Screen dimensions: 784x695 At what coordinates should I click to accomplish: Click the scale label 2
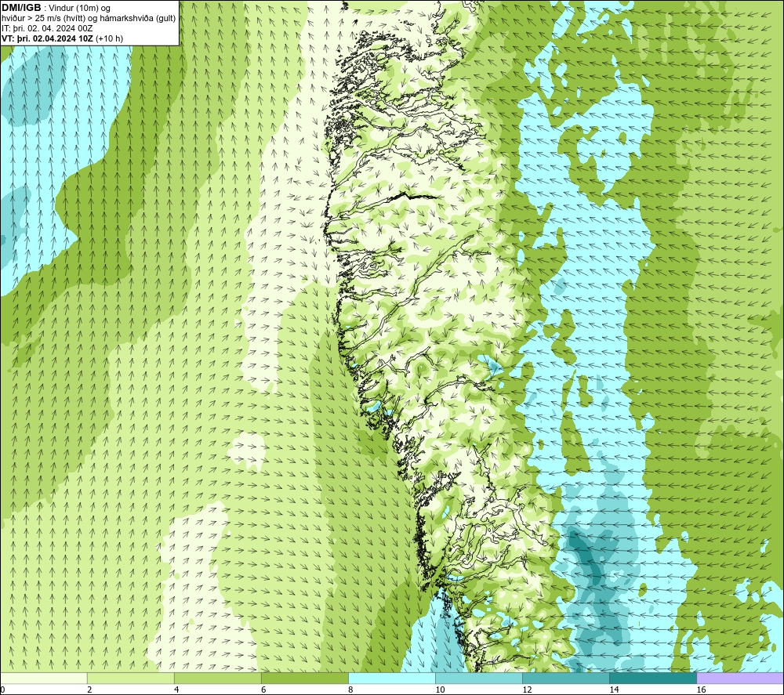[x=89, y=690]
